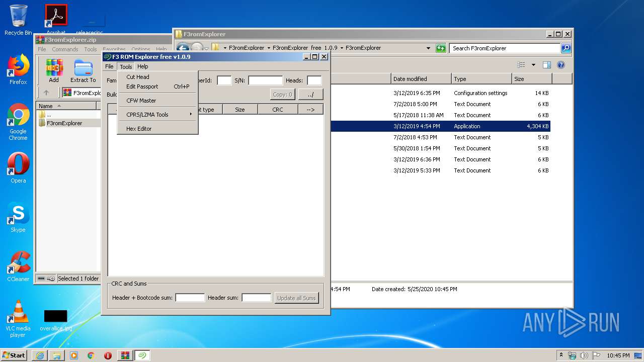
Task: Sort by Size column in Explorer
Action: tap(532, 79)
